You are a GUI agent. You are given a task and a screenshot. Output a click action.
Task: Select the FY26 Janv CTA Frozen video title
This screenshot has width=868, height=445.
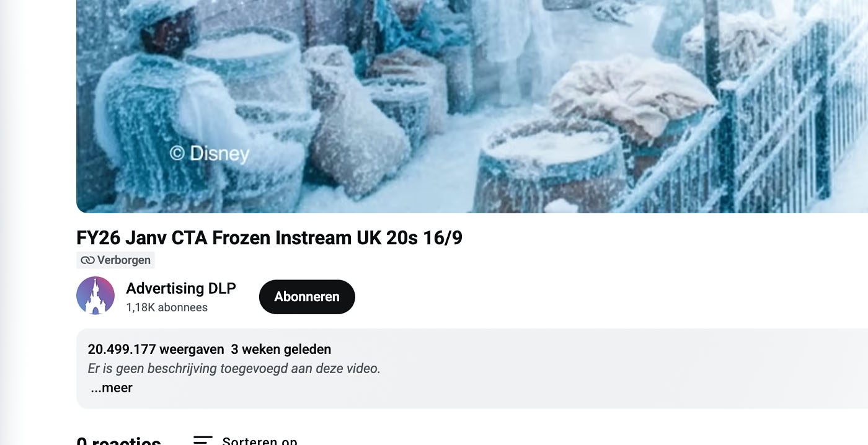pos(269,237)
